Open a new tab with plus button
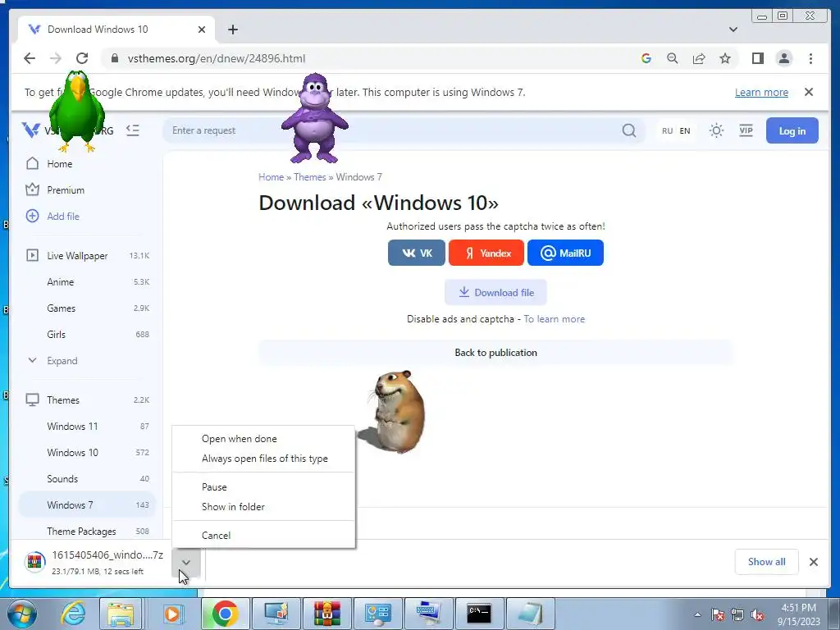Image resolution: width=840 pixels, height=630 pixels. coord(232,30)
